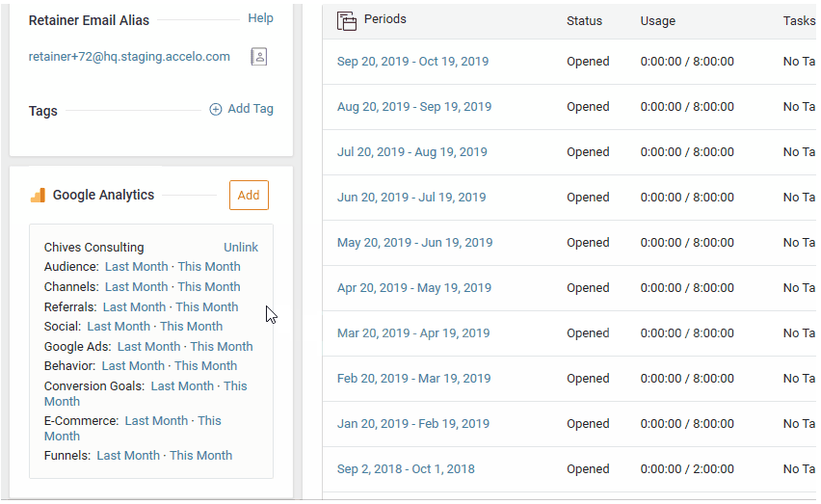Click Opened status in Jan 20, 2019 row

point(588,424)
